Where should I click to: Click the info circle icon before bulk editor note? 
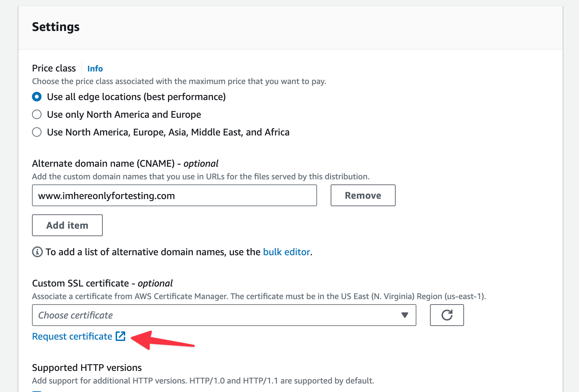pyautogui.click(x=37, y=252)
